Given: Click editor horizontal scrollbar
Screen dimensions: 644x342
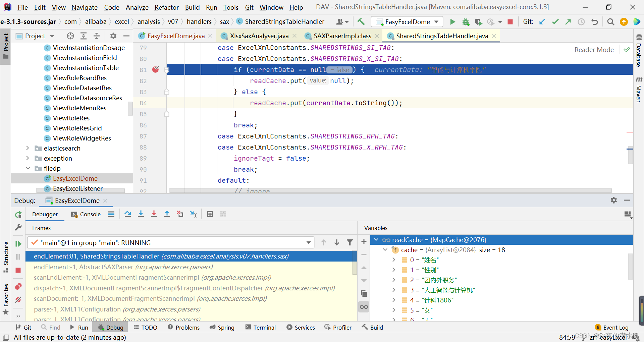Looking at the screenshot, I should click(x=390, y=190).
